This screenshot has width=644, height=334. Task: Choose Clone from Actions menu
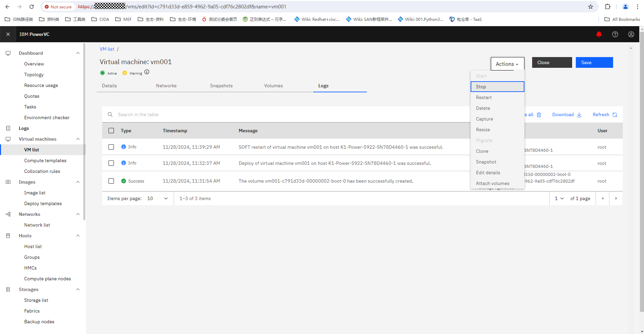(497, 151)
